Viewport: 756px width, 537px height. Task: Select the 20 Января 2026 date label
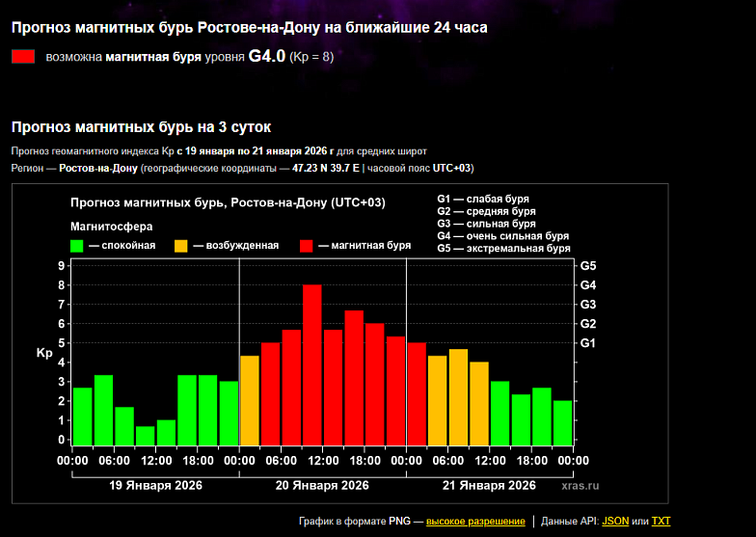tap(322, 485)
